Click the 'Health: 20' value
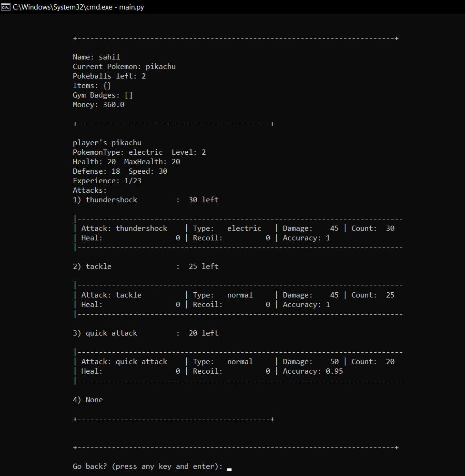The image size is (465, 476). click(x=94, y=162)
